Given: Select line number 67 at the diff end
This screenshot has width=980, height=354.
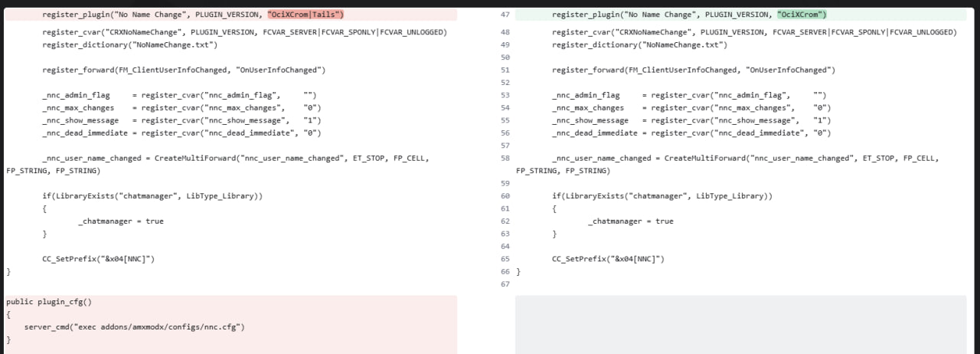Looking at the screenshot, I should coord(504,284).
